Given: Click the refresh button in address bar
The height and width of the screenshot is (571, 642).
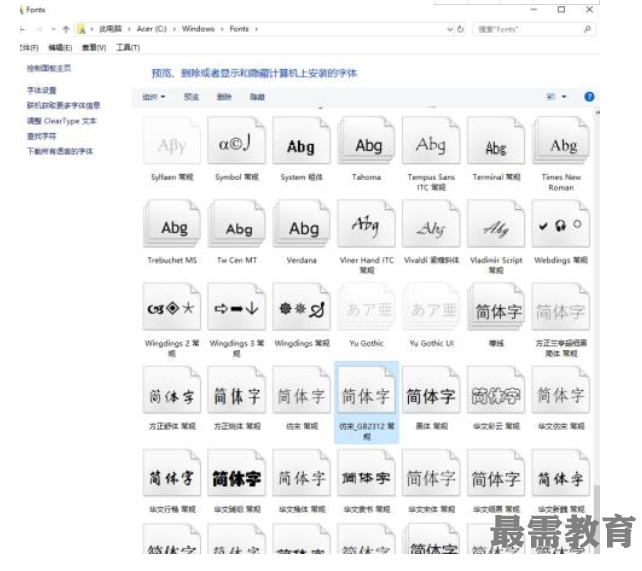Looking at the screenshot, I should point(460,29).
